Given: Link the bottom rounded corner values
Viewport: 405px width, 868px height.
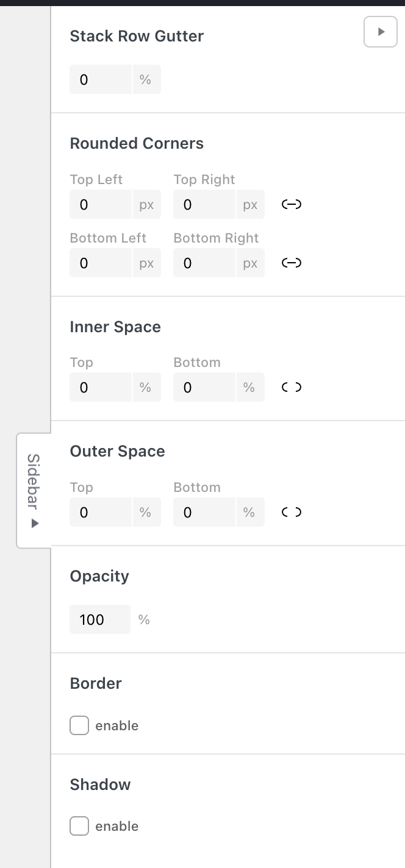Looking at the screenshot, I should click(x=292, y=263).
